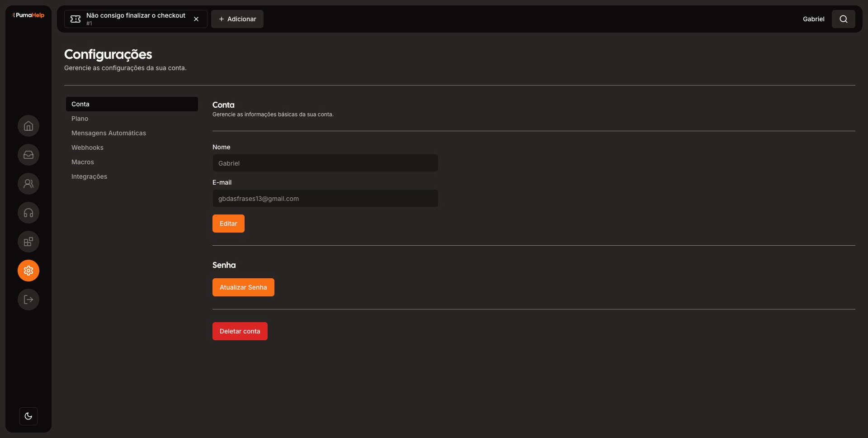Image resolution: width=868 pixels, height=438 pixels.
Task: Toggle dark mode with moon icon
Action: (x=28, y=416)
